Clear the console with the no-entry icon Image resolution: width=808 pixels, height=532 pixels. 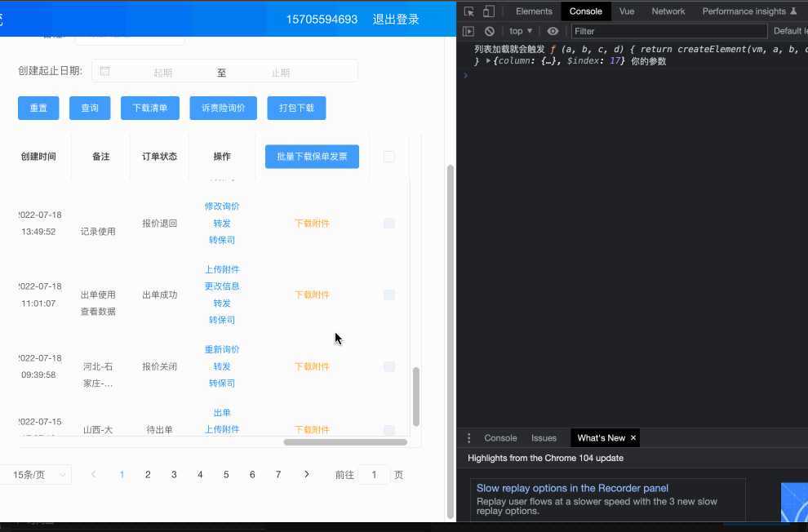click(x=488, y=30)
